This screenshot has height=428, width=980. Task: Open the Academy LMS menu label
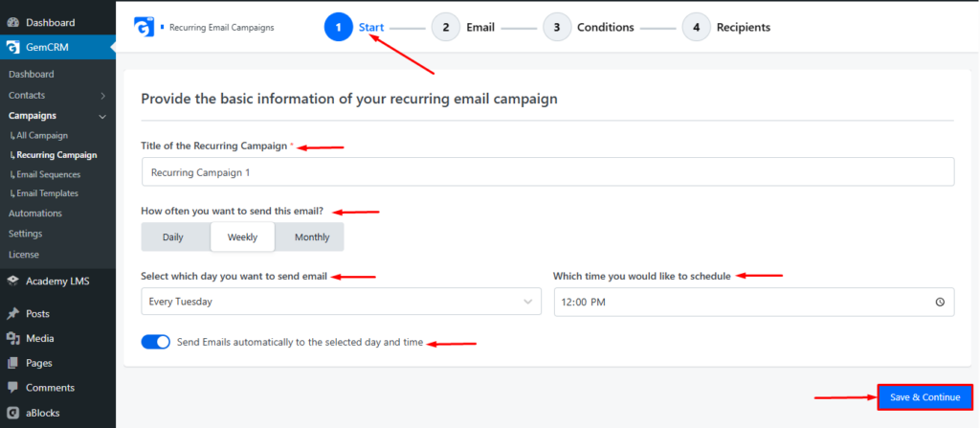[57, 281]
